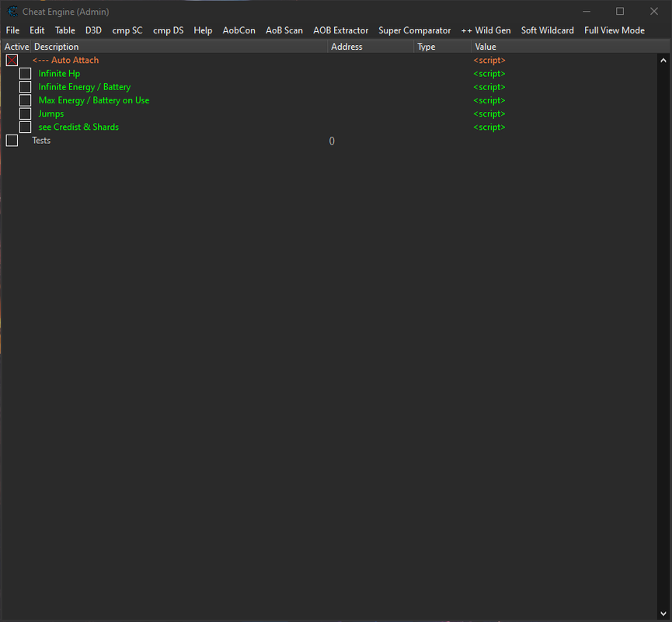Image resolution: width=672 pixels, height=622 pixels.
Task: Select the 'see Credist & Shards' entry text
Action: click(78, 127)
